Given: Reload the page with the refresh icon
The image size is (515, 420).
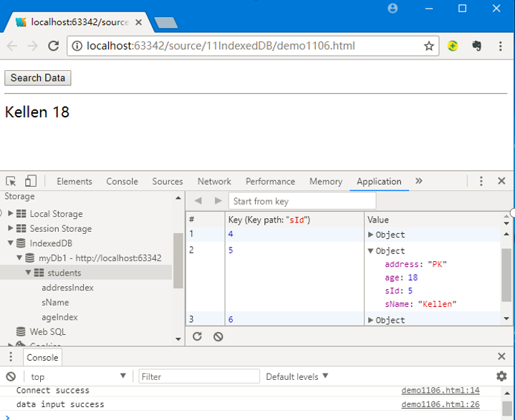Looking at the screenshot, I should click(54, 46).
